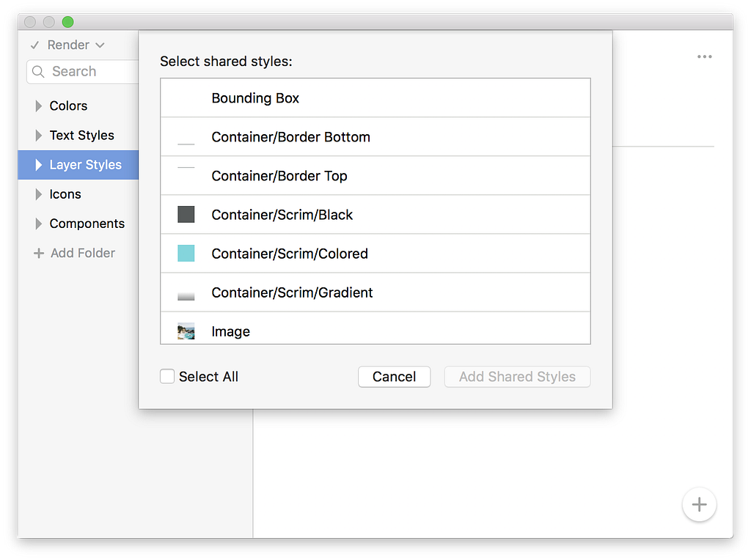Screen dimensions: 751x560
Task: Expand the Icons folder arrow
Action: [x=39, y=194]
